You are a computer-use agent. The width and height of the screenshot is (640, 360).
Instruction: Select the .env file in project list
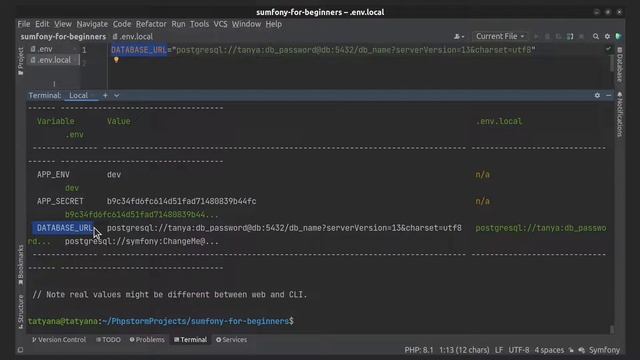(42, 49)
